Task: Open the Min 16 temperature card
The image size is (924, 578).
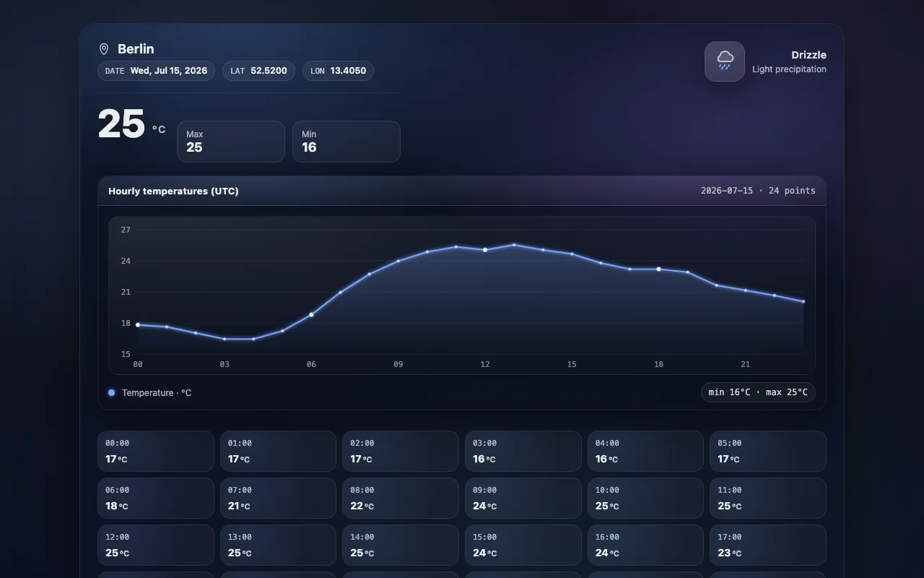Action: 346,142
